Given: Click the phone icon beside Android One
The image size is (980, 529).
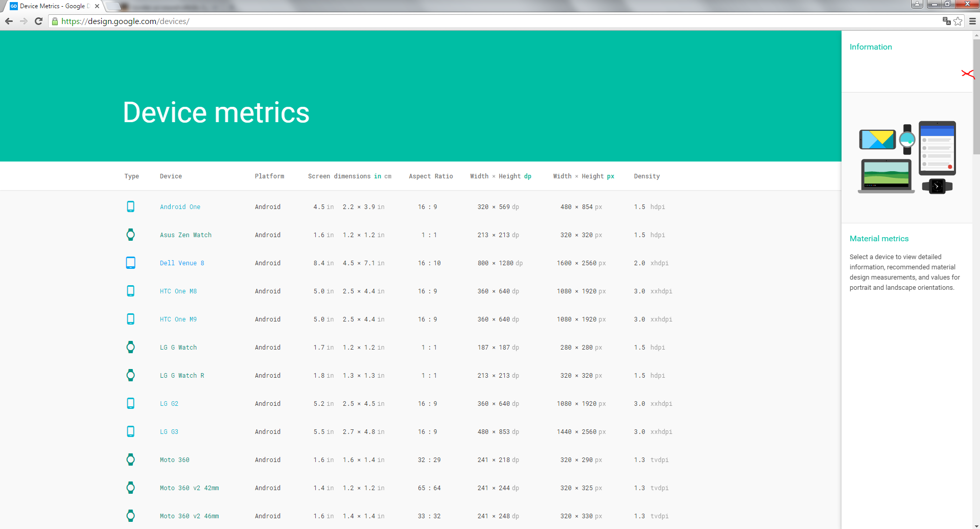Looking at the screenshot, I should 131,206.
